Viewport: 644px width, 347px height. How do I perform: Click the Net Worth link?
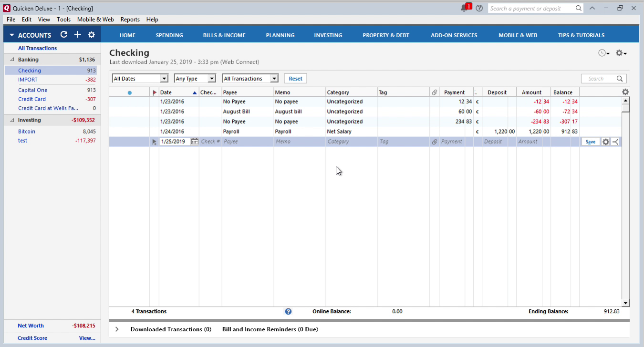point(31,326)
